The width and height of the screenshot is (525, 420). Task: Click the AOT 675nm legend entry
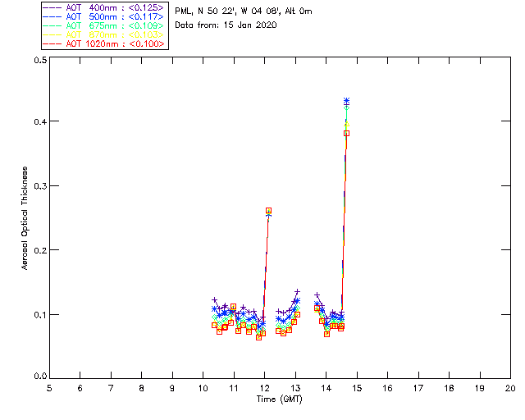pyautogui.click(x=104, y=25)
